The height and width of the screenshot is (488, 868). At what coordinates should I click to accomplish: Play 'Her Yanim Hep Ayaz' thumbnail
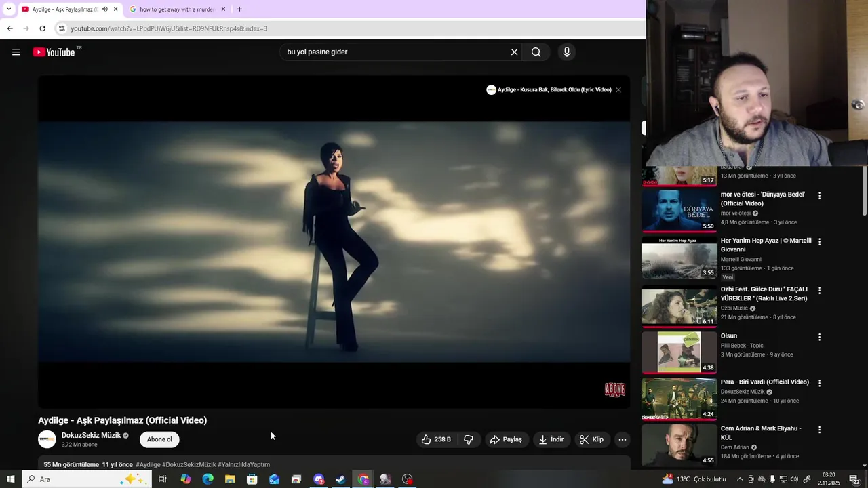pos(679,258)
